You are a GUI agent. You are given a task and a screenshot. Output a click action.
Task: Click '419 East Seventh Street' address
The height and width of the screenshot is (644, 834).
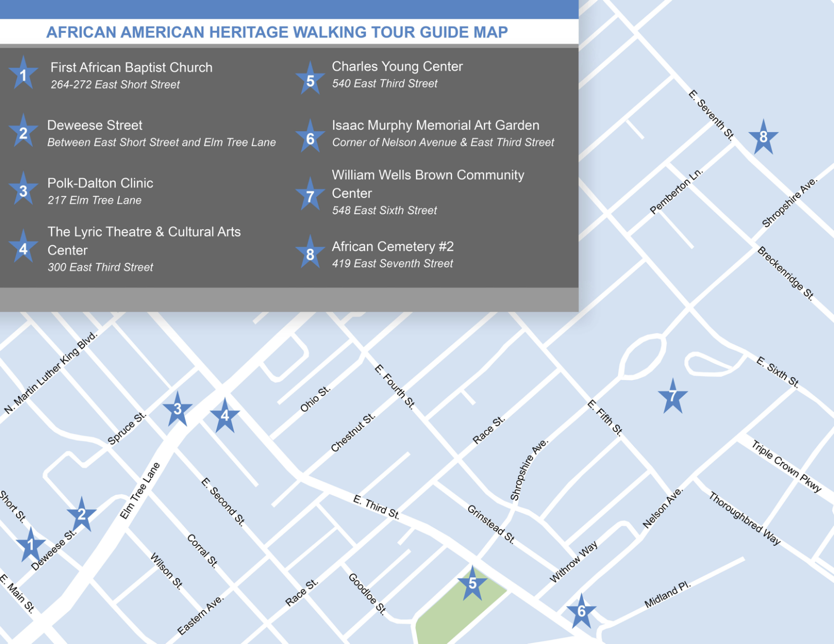pyautogui.click(x=393, y=264)
